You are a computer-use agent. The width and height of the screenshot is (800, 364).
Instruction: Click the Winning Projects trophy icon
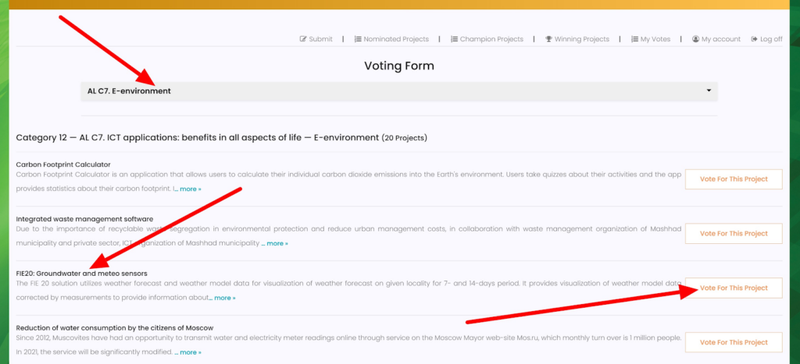coord(549,39)
